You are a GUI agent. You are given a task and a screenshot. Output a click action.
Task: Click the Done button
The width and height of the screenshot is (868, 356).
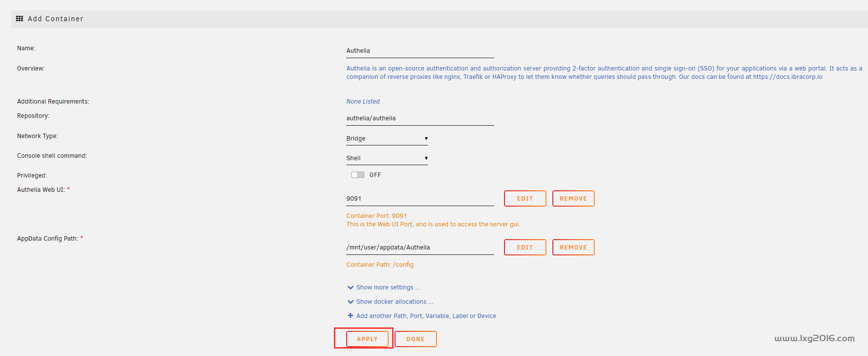point(416,339)
